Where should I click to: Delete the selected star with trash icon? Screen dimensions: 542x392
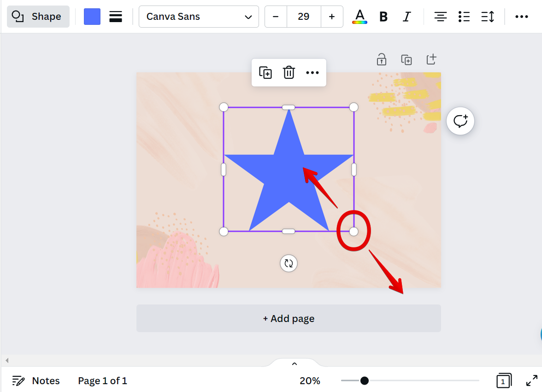point(289,72)
